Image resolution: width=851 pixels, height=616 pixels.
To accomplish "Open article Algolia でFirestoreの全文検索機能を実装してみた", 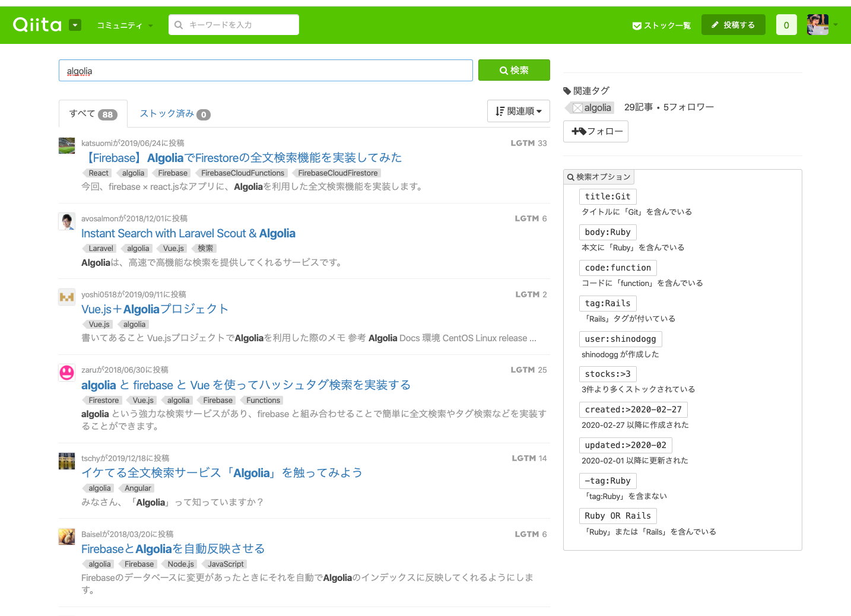I will [x=242, y=158].
